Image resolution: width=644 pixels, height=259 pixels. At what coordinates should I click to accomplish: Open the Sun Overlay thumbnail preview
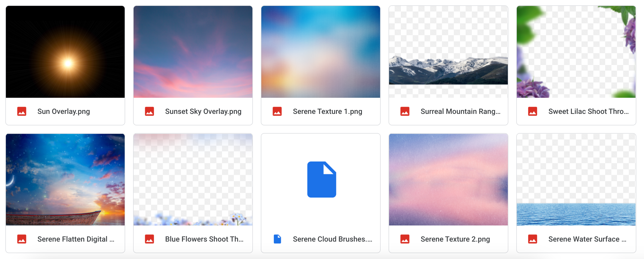pos(65,52)
